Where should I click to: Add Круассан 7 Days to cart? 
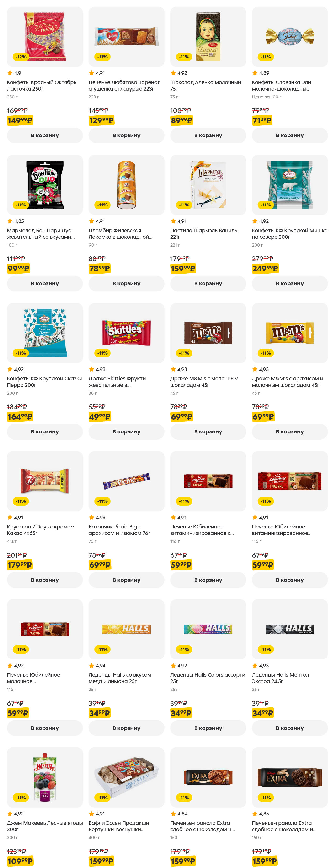click(45, 580)
